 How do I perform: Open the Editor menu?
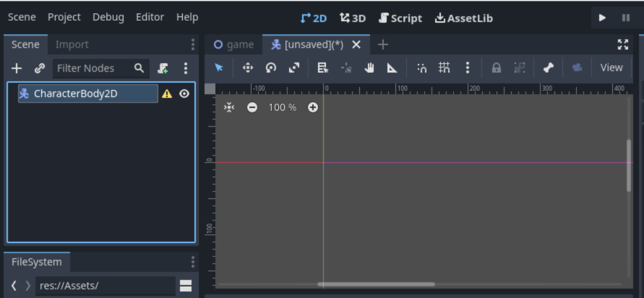150,17
